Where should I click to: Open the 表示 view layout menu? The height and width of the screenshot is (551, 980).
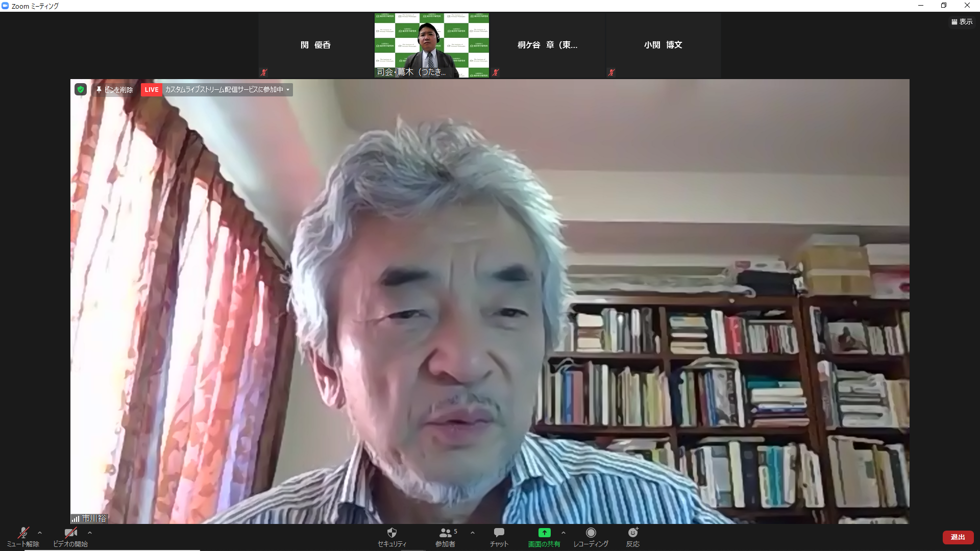point(962,21)
